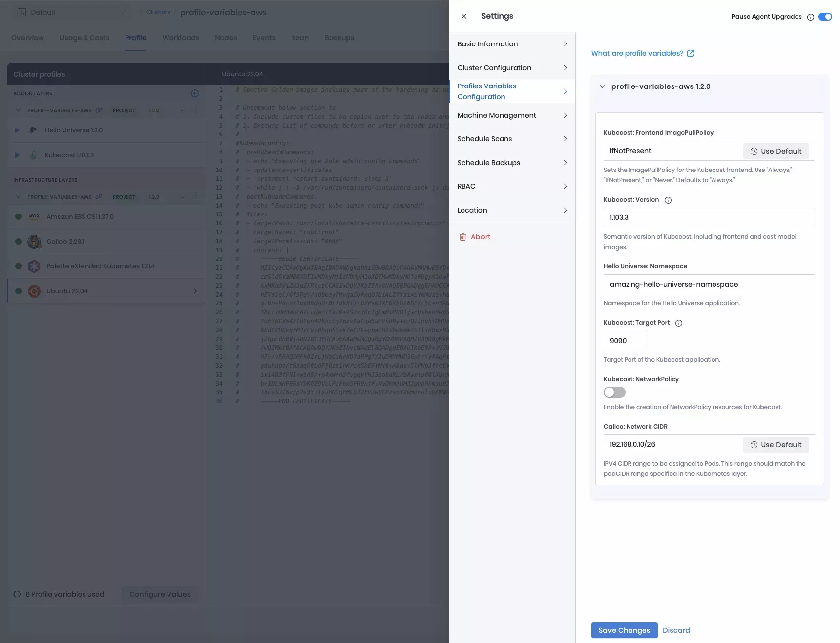This screenshot has height=643, width=840.
Task: Click Configure Values button
Action: [x=160, y=594]
